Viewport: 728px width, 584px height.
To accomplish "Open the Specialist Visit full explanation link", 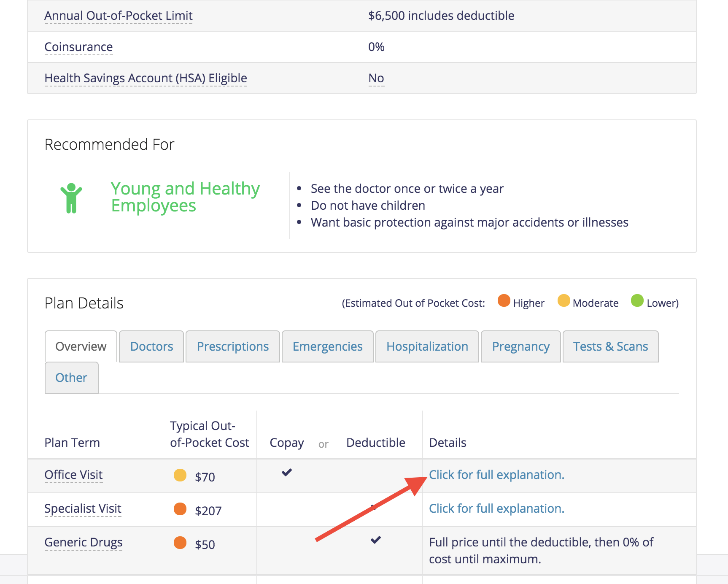I will pos(496,508).
